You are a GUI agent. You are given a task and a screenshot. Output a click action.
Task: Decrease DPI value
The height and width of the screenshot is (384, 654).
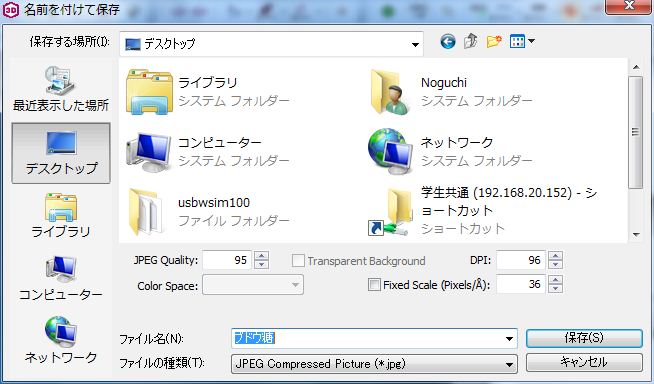click(555, 264)
